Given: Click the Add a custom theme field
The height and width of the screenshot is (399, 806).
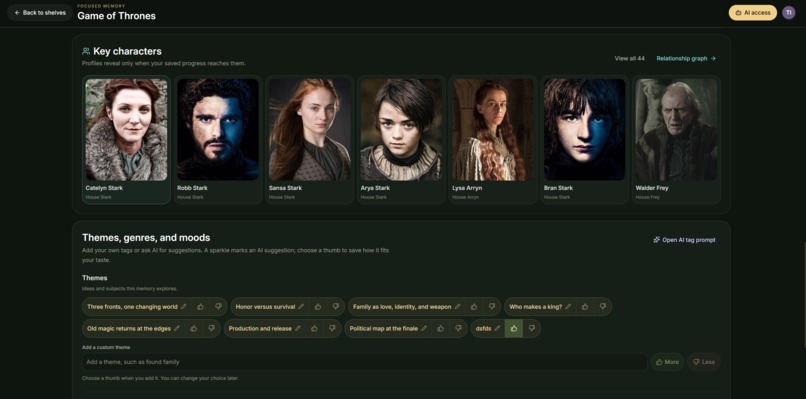Looking at the screenshot, I should [364, 362].
